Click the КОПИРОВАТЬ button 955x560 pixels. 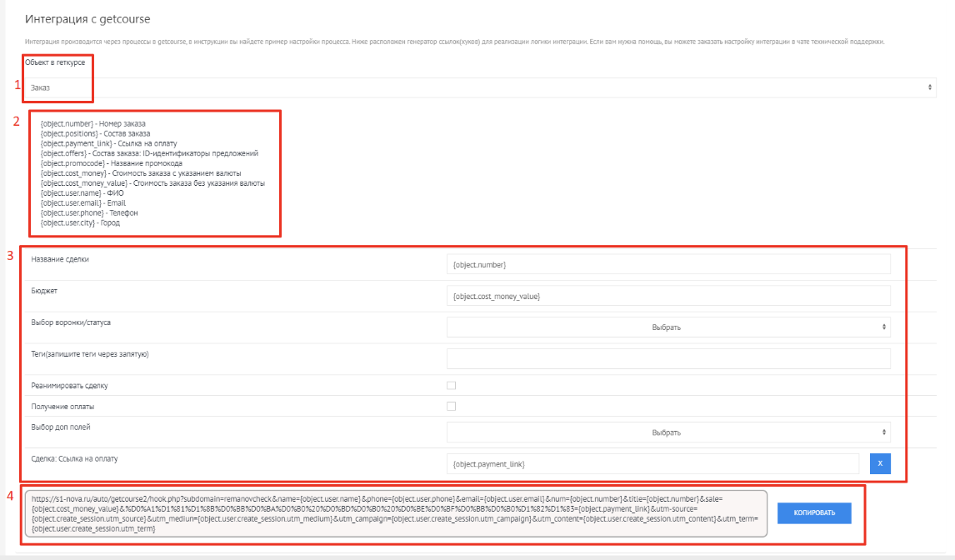point(814,513)
